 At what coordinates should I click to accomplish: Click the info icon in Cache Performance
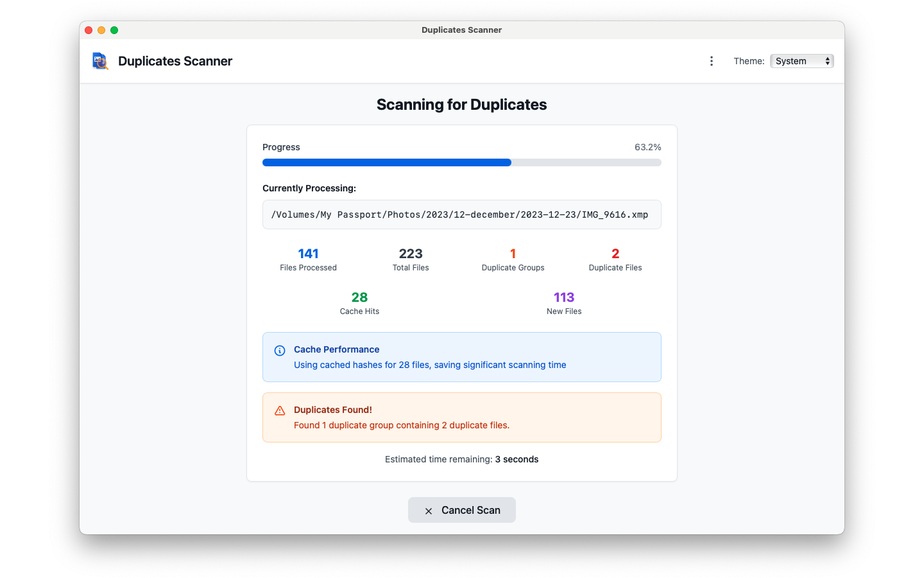(x=280, y=351)
